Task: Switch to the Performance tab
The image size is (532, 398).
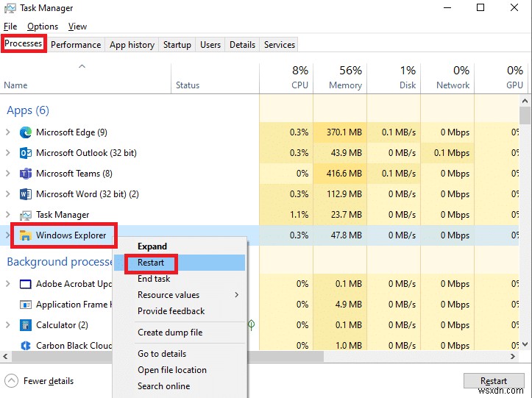Action: tap(76, 45)
